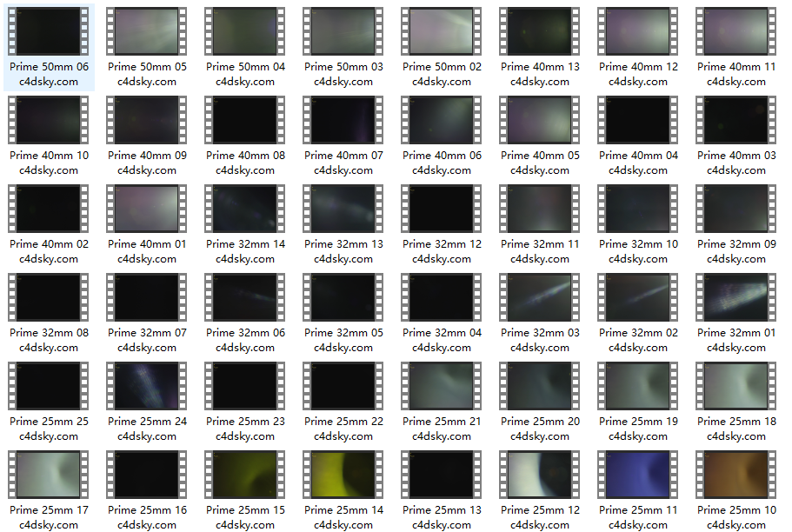Pick the Prime 40mm 05 video thumbnail
The width and height of the screenshot is (792, 532).
[540, 120]
